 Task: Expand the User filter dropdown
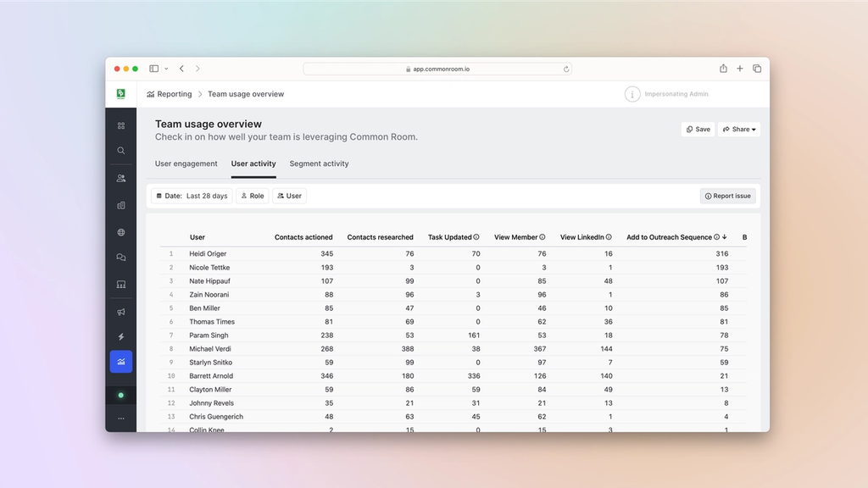click(289, 196)
